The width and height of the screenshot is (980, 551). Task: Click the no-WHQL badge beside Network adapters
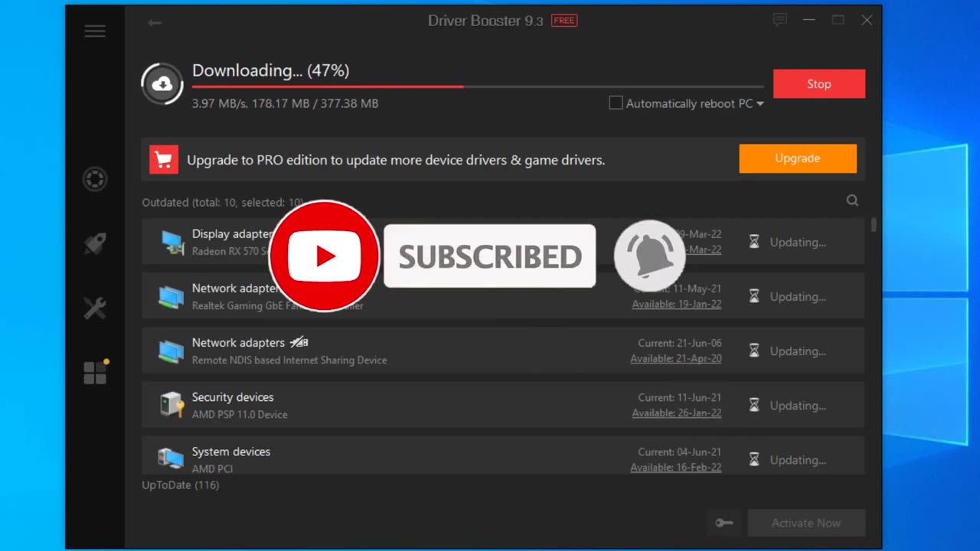299,342
